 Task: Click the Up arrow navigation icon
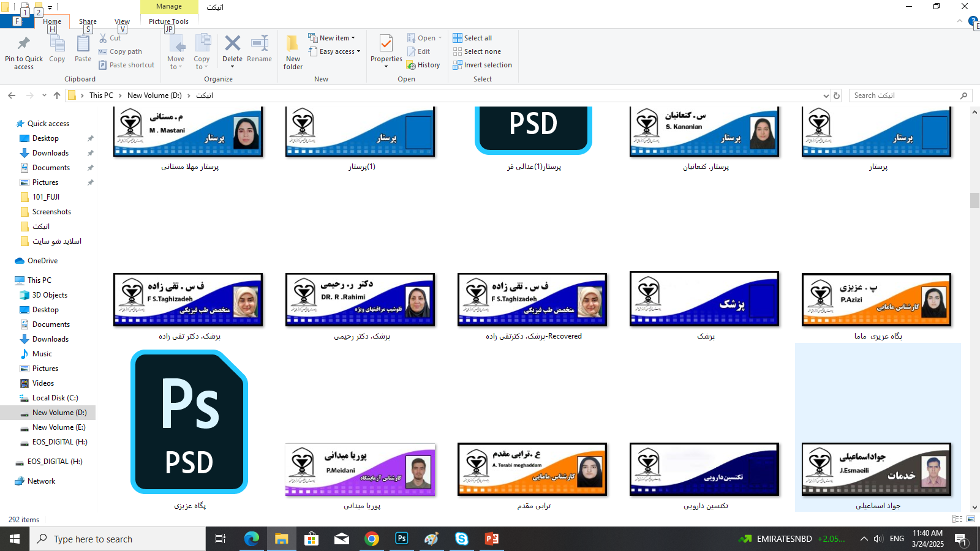(x=57, y=96)
